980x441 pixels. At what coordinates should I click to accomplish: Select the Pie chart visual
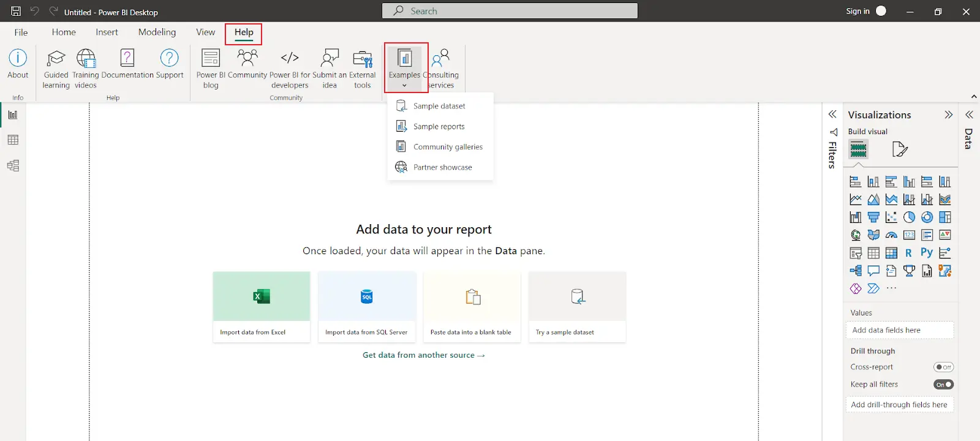(x=909, y=217)
